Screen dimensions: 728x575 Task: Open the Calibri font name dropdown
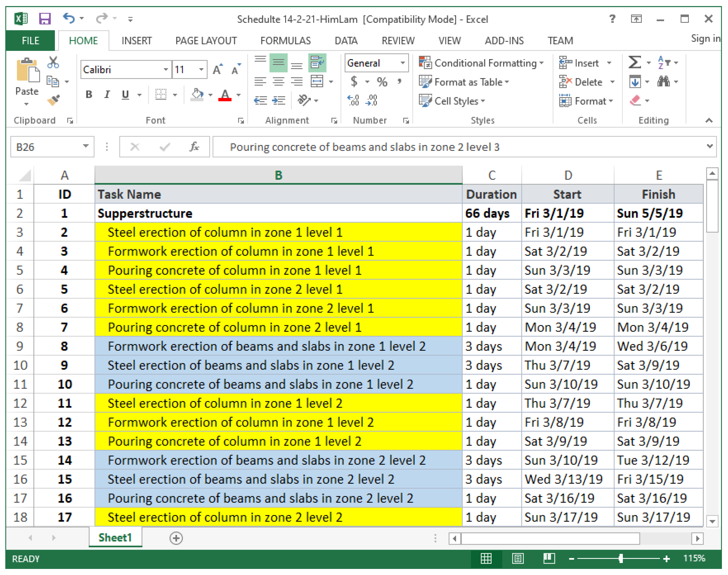point(166,70)
